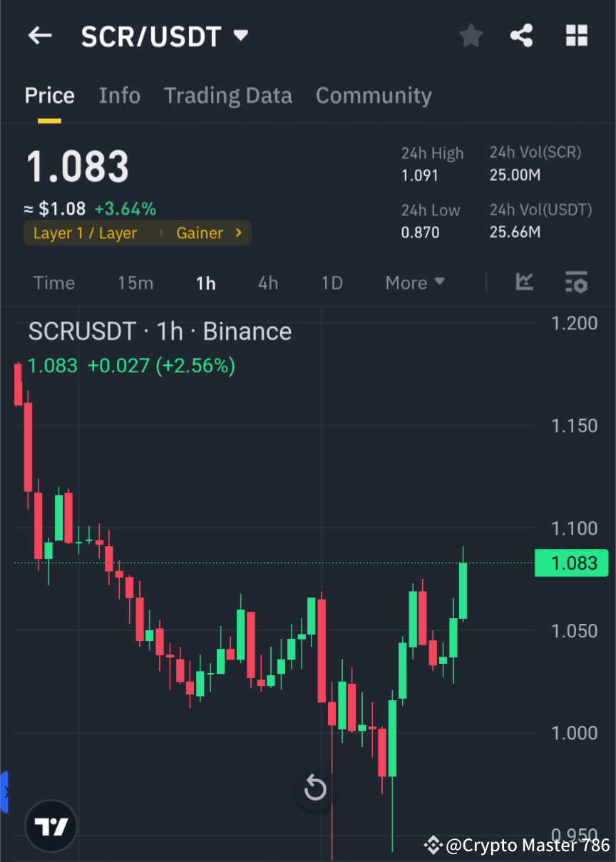The height and width of the screenshot is (862, 616).
Task: Select the 4h timeframe
Action: click(267, 282)
